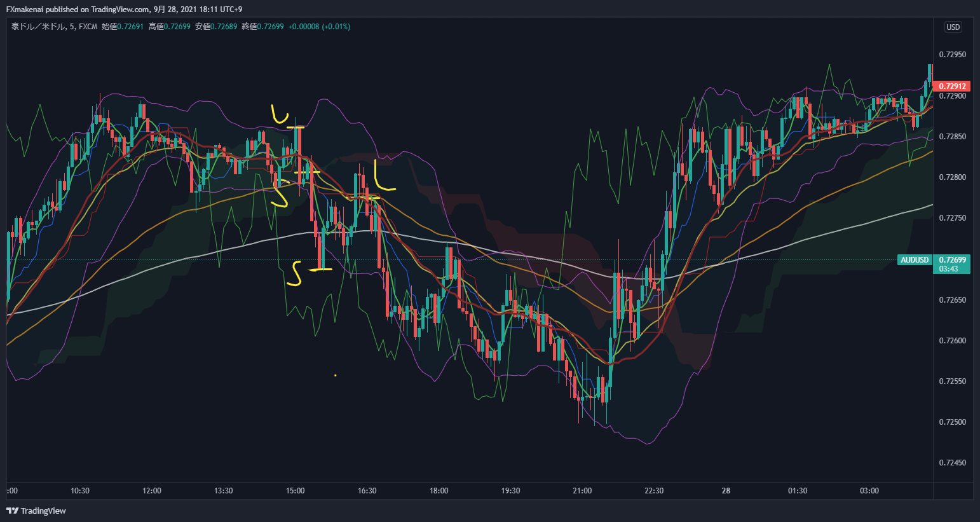Screen dimensions: 980x522
Task: Click the 22:30 time axis label
Action: (x=654, y=491)
